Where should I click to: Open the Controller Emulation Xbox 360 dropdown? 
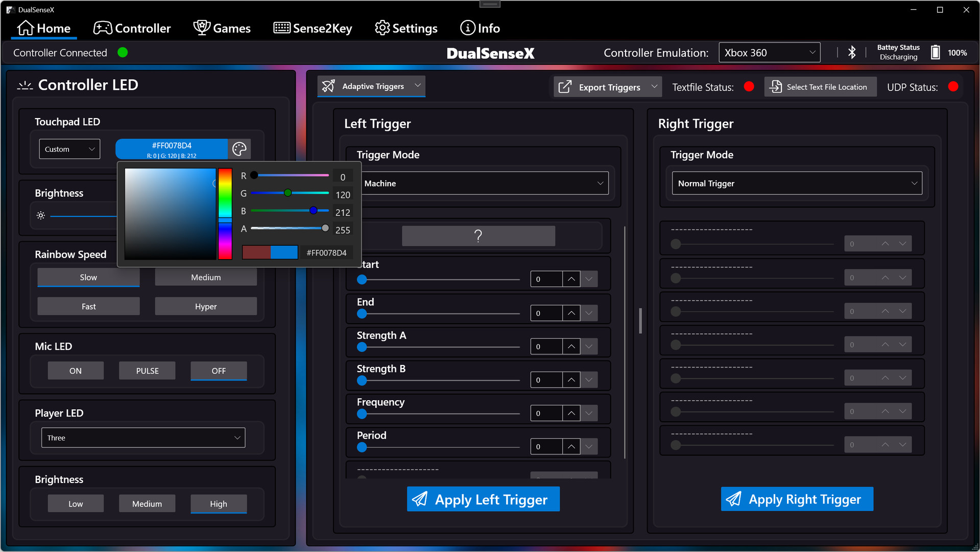[769, 53]
